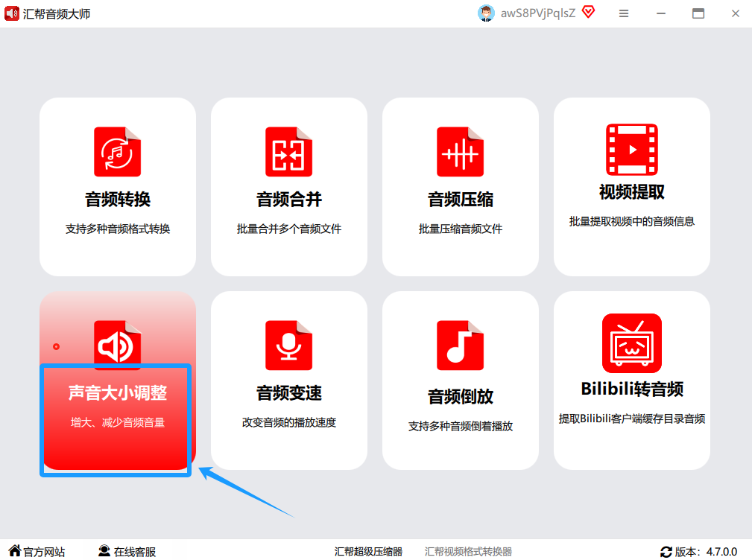The width and height of the screenshot is (752, 560).
Task: Click description 批量提取视频中的音频信息
Action: (x=631, y=221)
